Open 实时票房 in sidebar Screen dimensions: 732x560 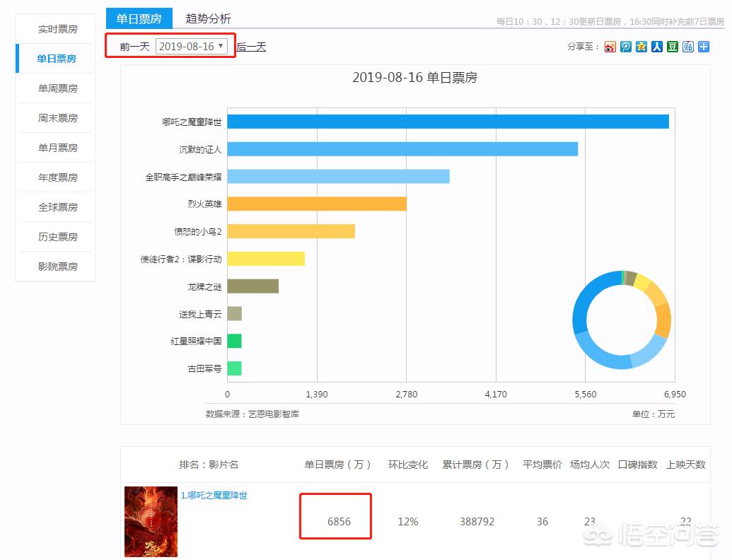tap(57, 29)
